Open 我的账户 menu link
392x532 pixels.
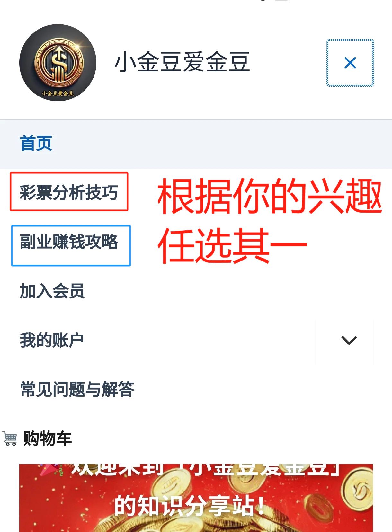pyautogui.click(x=52, y=340)
